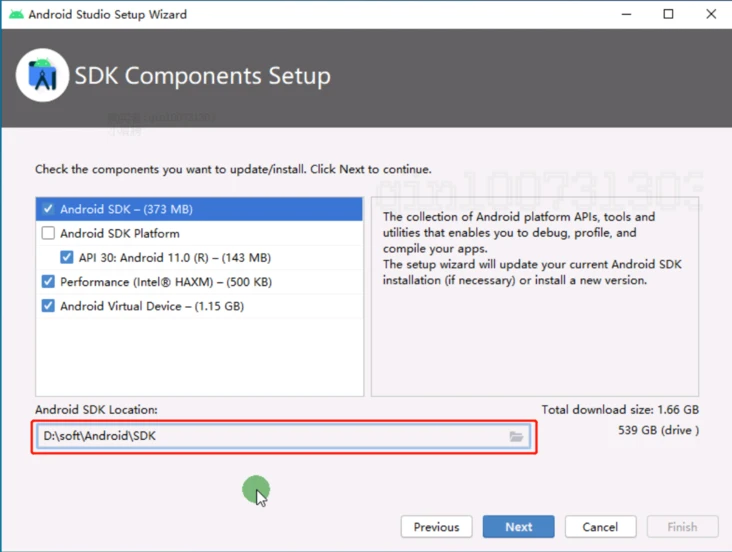Close the Android Studio Setup Wizard
732x552 pixels.
point(711,14)
